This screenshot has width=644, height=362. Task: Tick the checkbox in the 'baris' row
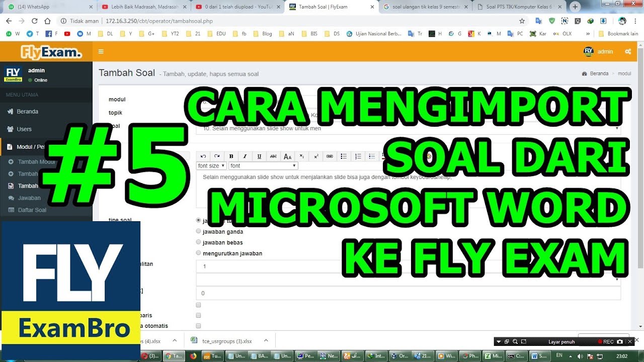[198, 315]
